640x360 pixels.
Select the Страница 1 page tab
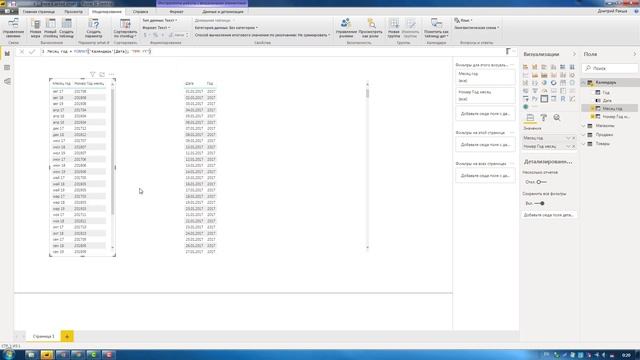[x=43, y=336]
